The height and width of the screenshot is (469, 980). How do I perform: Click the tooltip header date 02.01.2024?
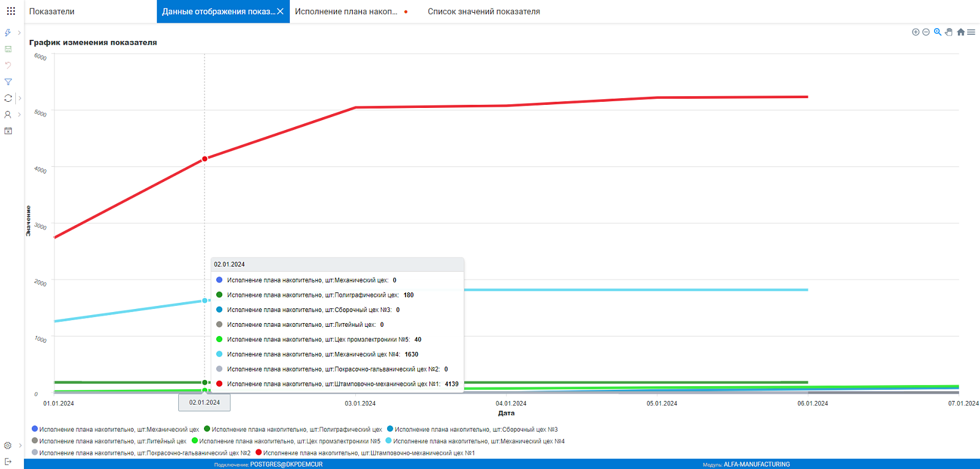[x=230, y=264]
